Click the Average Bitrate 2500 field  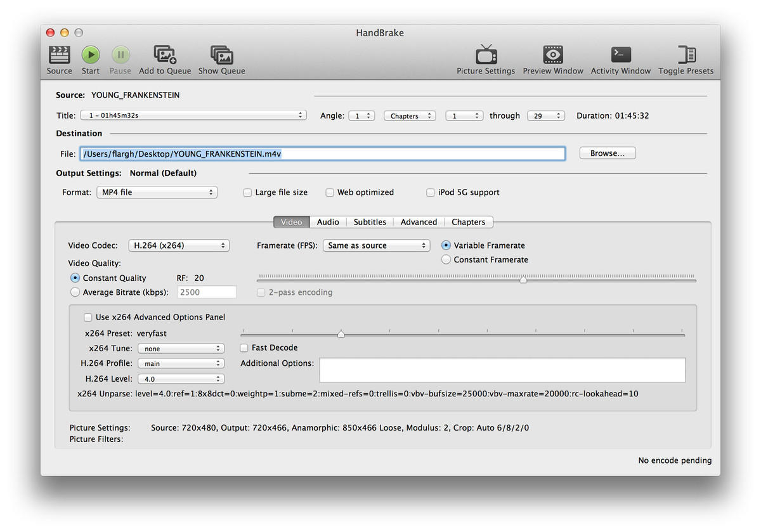click(207, 292)
